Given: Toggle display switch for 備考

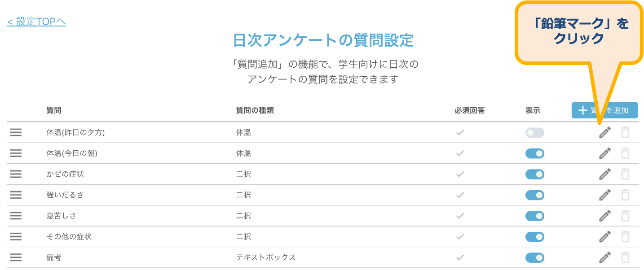Looking at the screenshot, I should [x=534, y=257].
